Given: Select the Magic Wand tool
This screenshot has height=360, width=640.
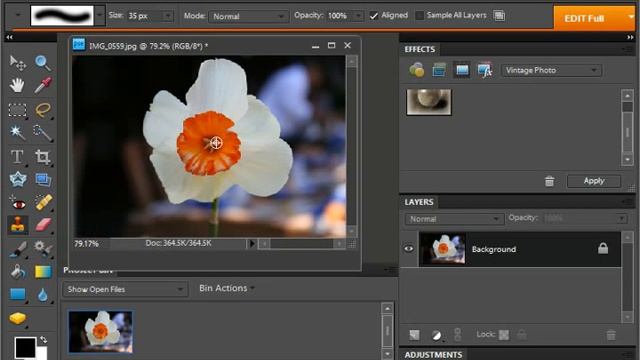Looking at the screenshot, I should [x=17, y=132].
